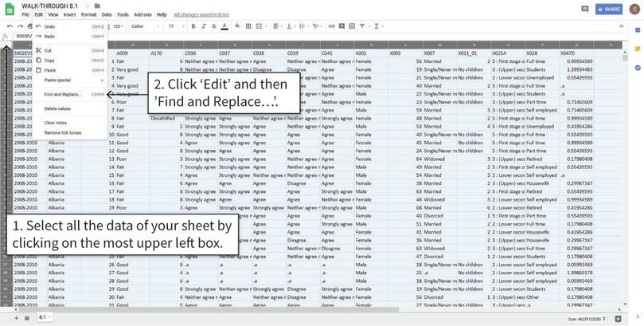Apply bold formatting
644x326 pixels.
click(193, 26)
